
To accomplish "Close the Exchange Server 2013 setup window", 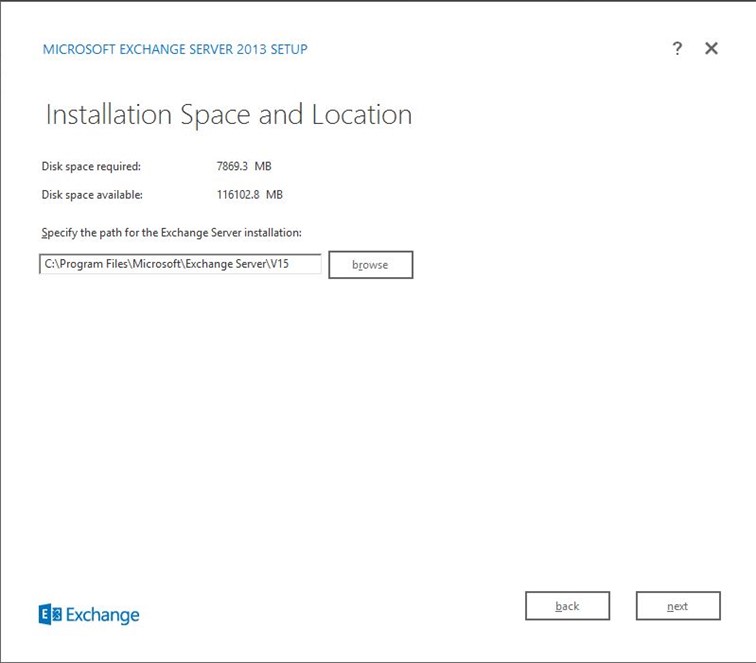I will point(711,48).
